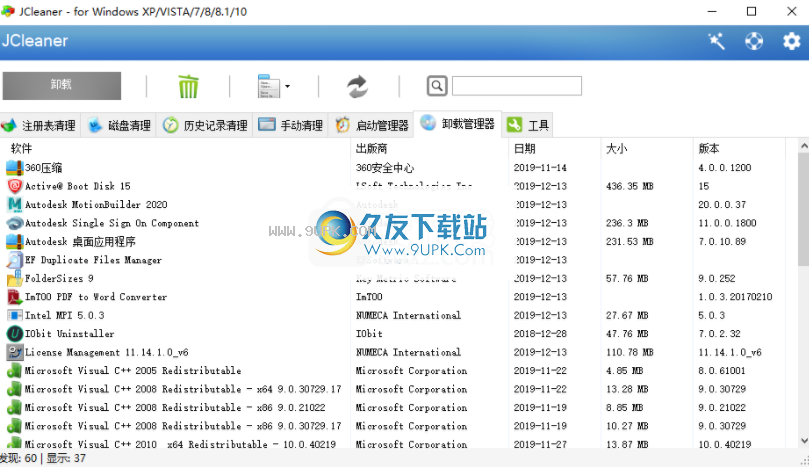
Task: Select FolderSizes 9 entry name
Action: (59, 279)
